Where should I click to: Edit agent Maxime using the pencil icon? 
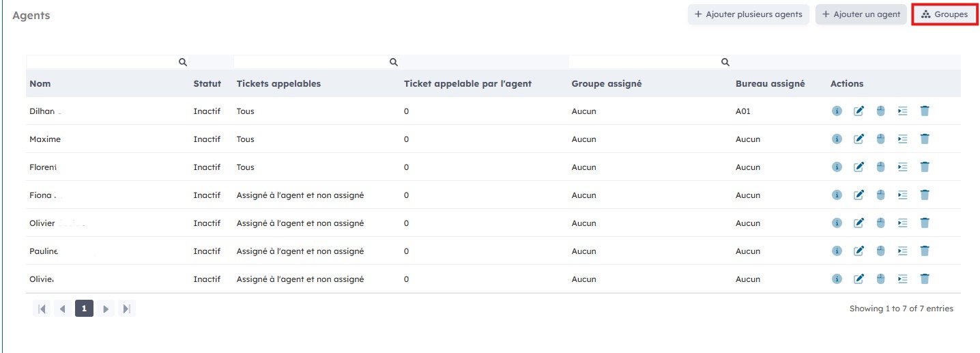859,139
